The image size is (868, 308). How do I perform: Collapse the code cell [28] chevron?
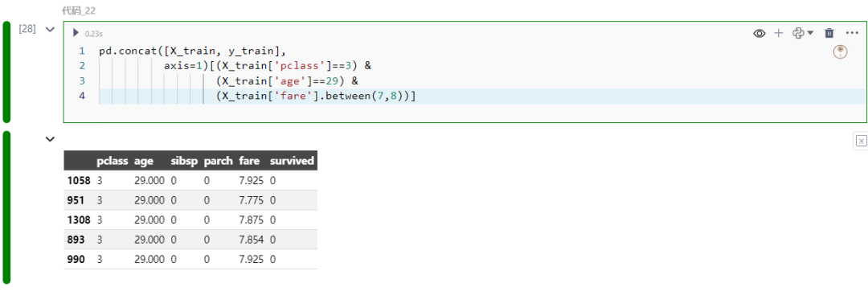tap(50, 29)
